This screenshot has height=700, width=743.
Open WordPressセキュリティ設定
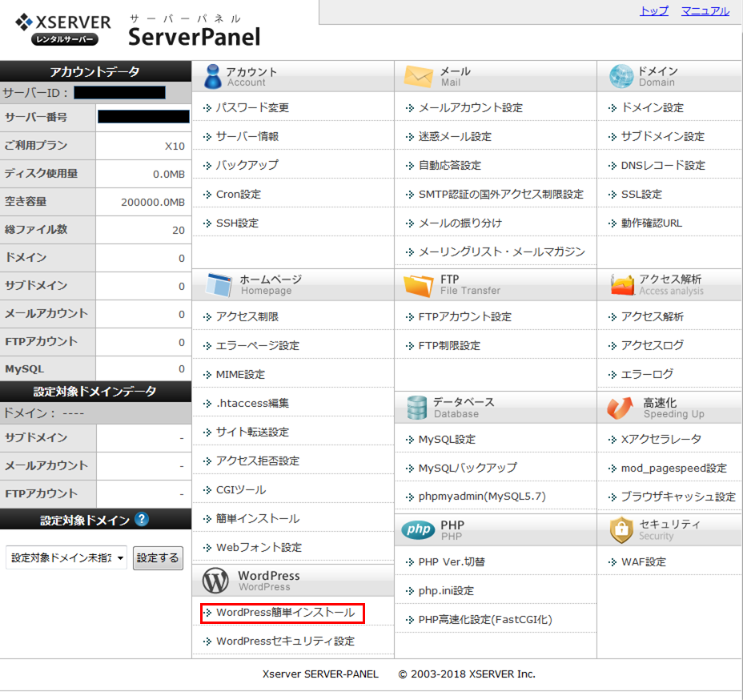(x=285, y=642)
